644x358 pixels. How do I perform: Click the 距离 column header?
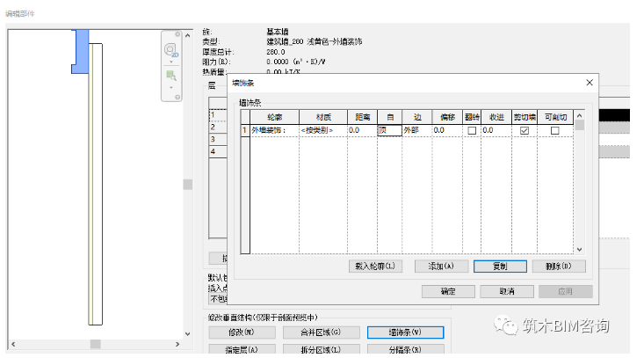(x=362, y=118)
